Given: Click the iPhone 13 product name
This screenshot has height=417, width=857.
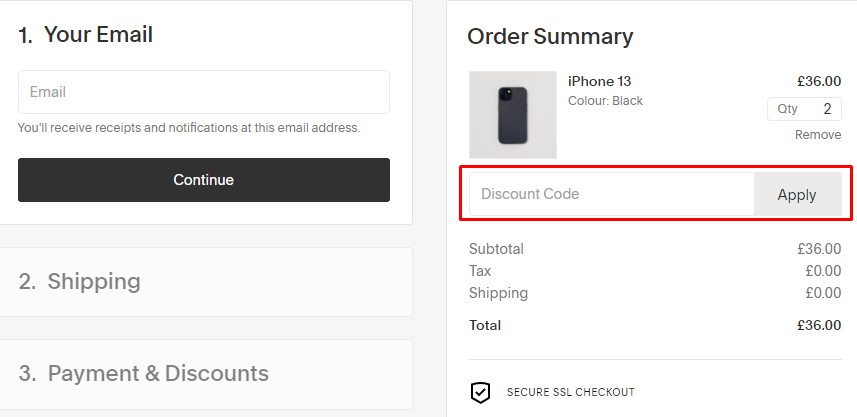Looking at the screenshot, I should point(599,81).
